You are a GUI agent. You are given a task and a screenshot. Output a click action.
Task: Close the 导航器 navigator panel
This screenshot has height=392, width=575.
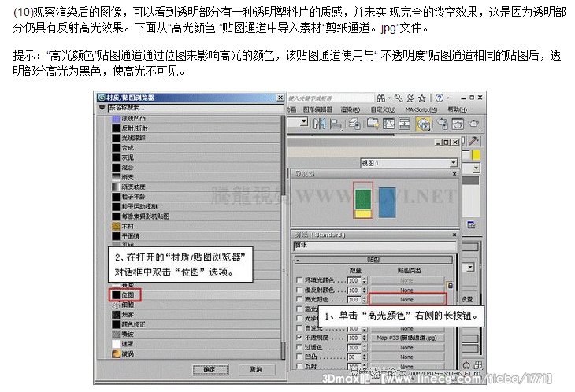(x=454, y=174)
